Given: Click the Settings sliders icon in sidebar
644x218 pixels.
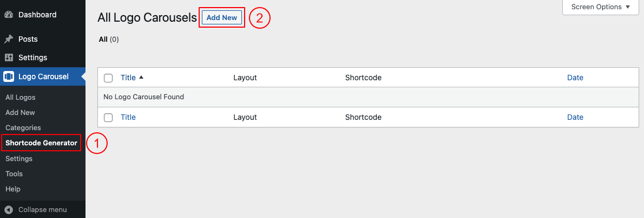Looking at the screenshot, I should [x=9, y=57].
